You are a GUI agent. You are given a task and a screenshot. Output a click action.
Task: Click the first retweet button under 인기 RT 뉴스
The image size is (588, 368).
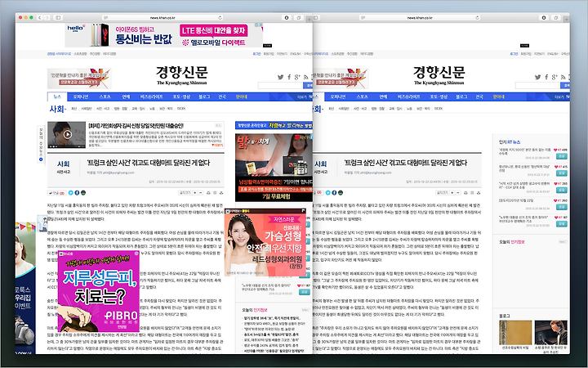pyautogui.click(x=561, y=156)
